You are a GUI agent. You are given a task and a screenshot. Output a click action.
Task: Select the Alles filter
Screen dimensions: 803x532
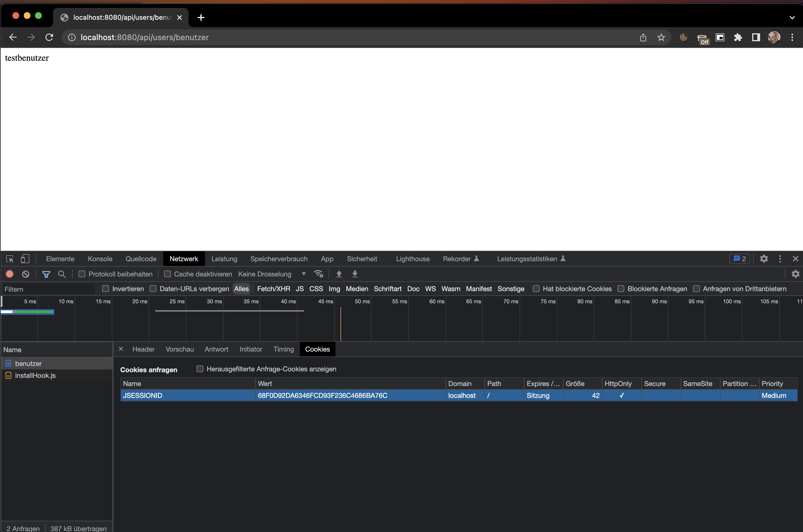click(241, 289)
